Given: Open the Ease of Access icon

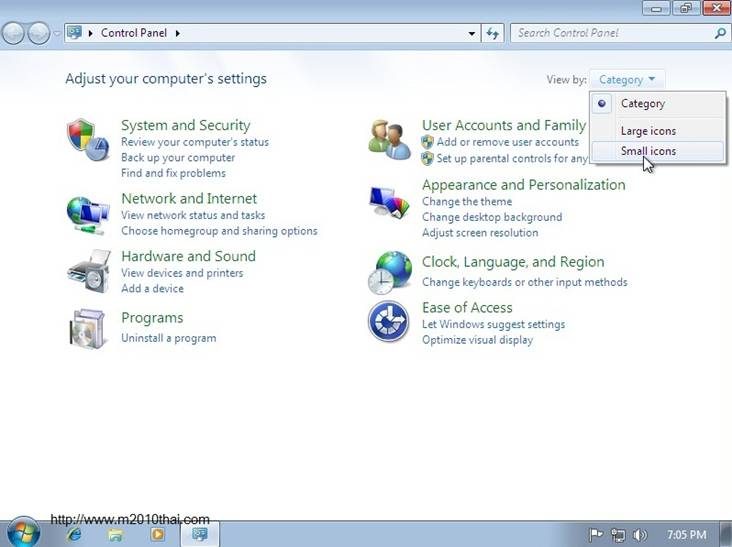Looking at the screenshot, I should point(388,321).
